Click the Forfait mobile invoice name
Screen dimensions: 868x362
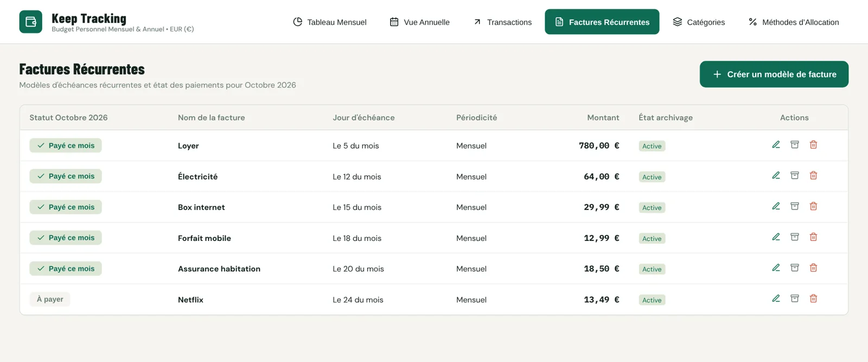205,238
